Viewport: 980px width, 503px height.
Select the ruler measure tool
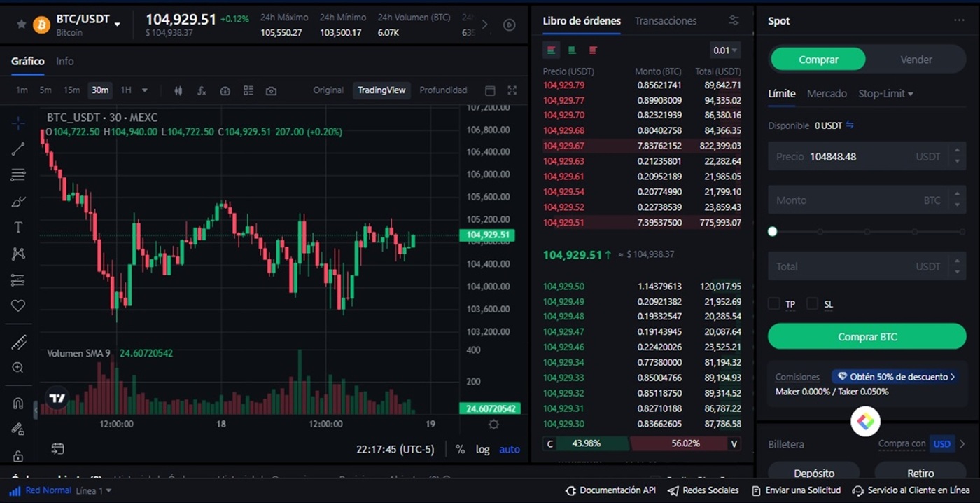point(18,342)
